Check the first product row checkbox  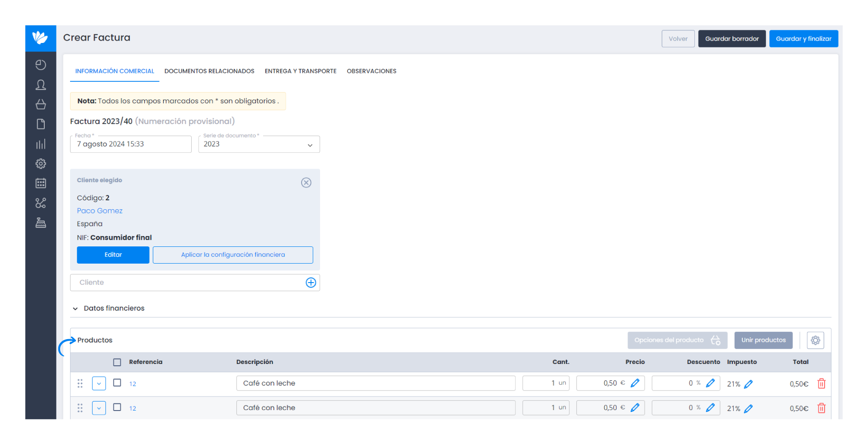(x=117, y=383)
